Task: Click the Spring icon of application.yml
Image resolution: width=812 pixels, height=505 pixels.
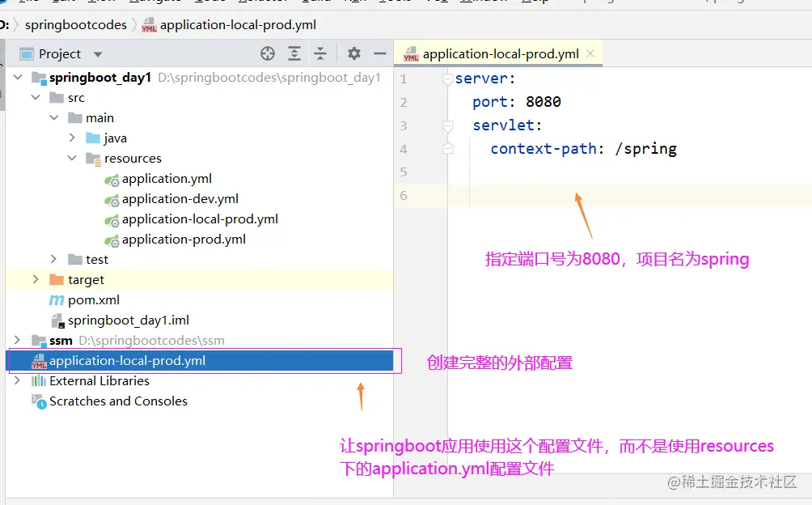Action: (x=112, y=180)
